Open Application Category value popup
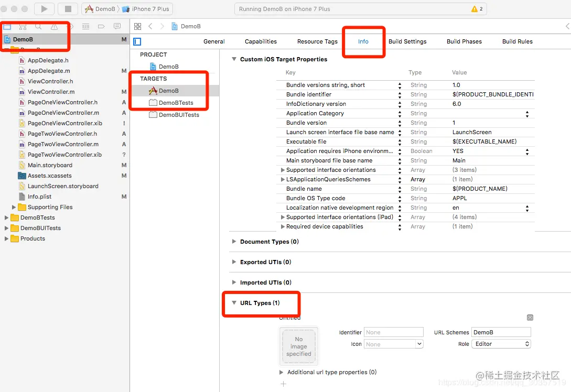Image resolution: width=571 pixels, height=392 pixels. pos(527,114)
